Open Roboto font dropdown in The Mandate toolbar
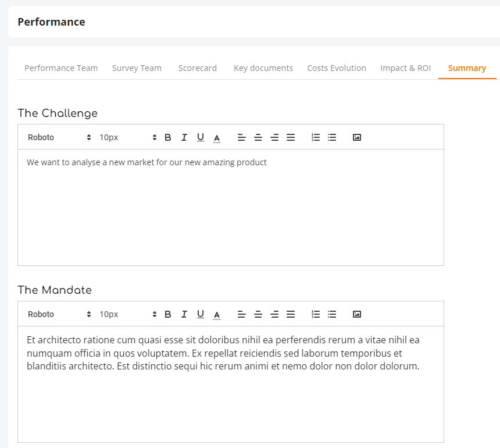The height and width of the screenshot is (448, 500). (x=59, y=314)
